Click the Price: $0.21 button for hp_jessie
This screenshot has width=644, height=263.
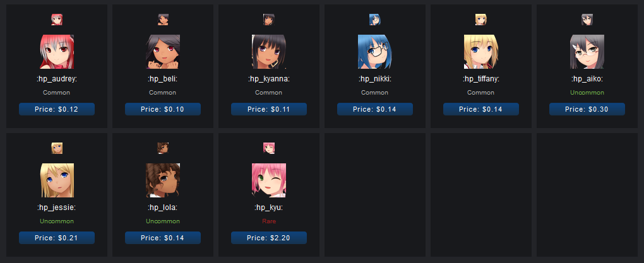pyautogui.click(x=57, y=238)
